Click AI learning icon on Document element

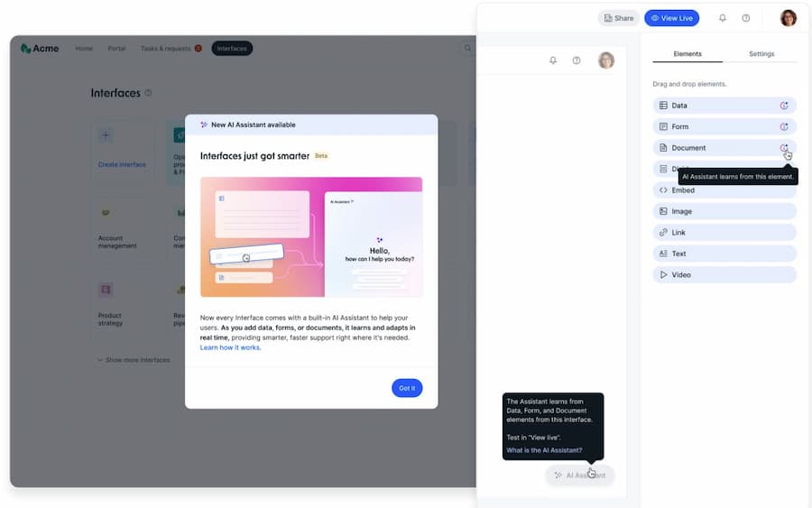[x=784, y=148]
